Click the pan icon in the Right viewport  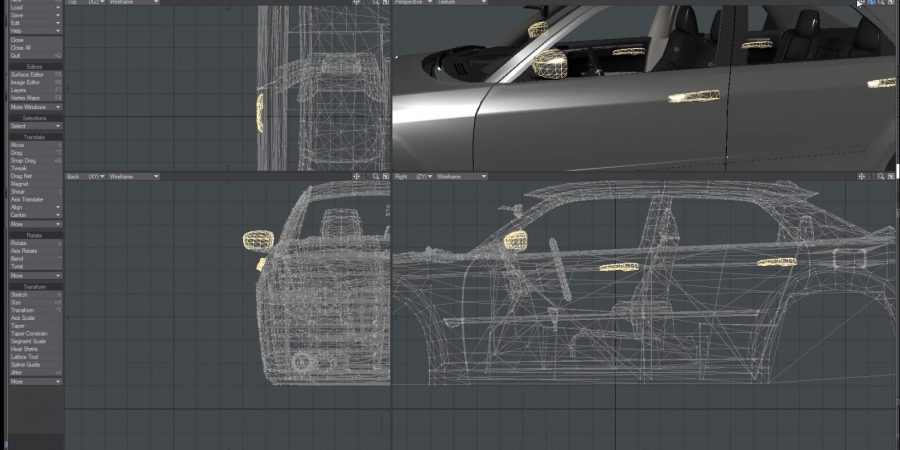[x=860, y=176]
